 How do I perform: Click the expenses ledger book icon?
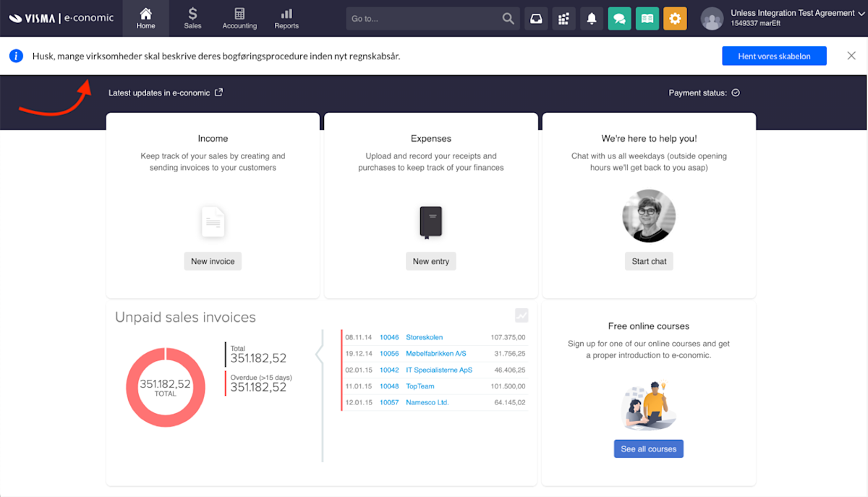coord(431,222)
